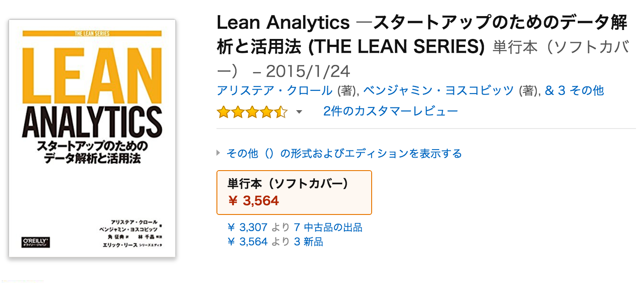Expand the triangle before その他の形式
Viewport: 644px width, 283px height.
[x=219, y=153]
